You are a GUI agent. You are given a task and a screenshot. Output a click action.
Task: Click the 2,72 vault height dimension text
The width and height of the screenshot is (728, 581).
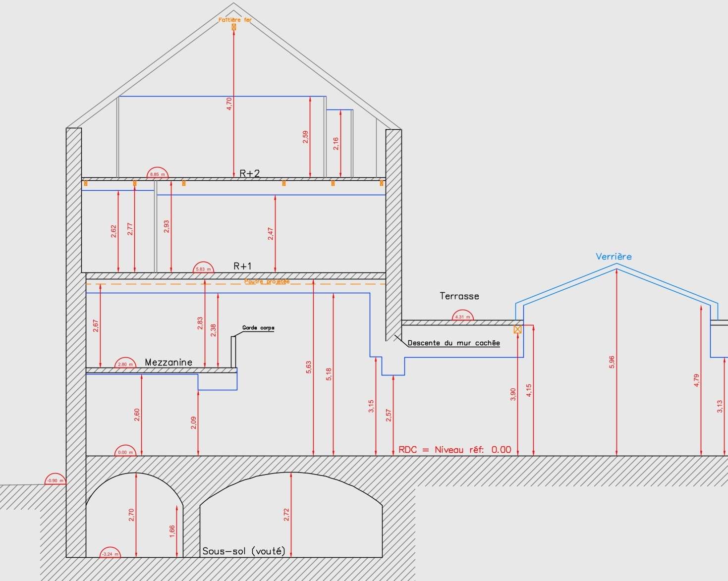click(x=286, y=515)
